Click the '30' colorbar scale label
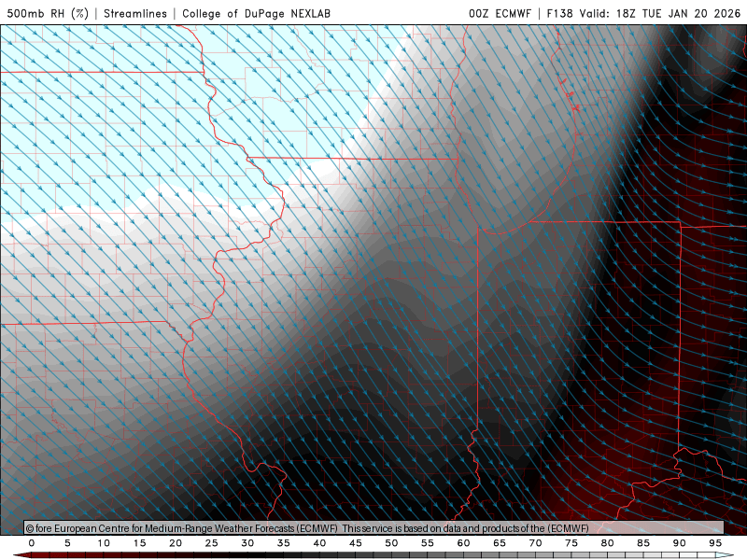The width and height of the screenshot is (747, 560). [247, 543]
